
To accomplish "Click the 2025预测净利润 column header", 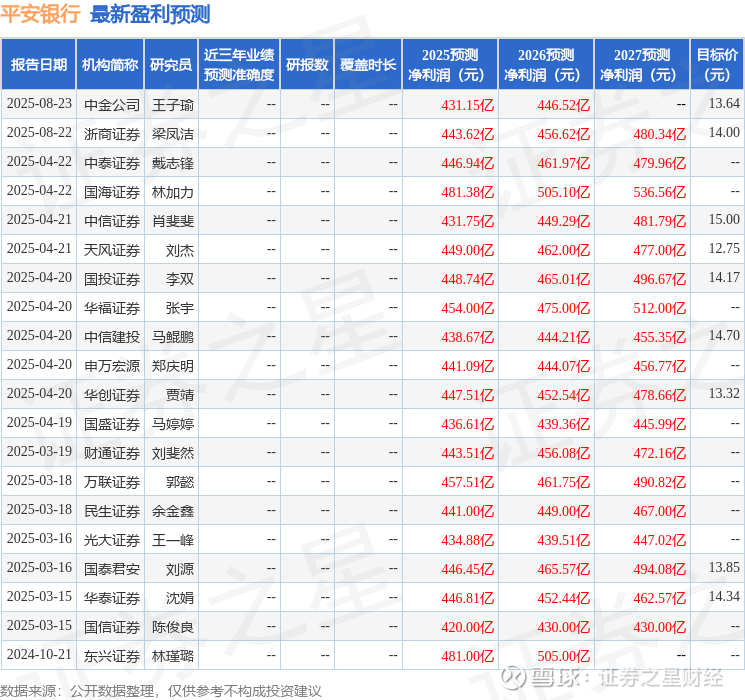I will coord(450,65).
